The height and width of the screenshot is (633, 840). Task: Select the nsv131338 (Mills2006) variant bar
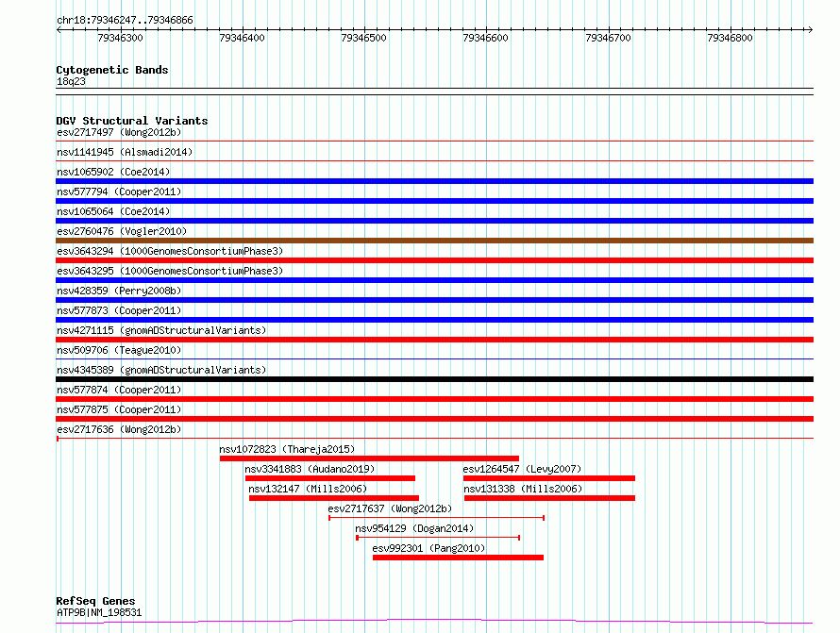pyautogui.click(x=549, y=498)
